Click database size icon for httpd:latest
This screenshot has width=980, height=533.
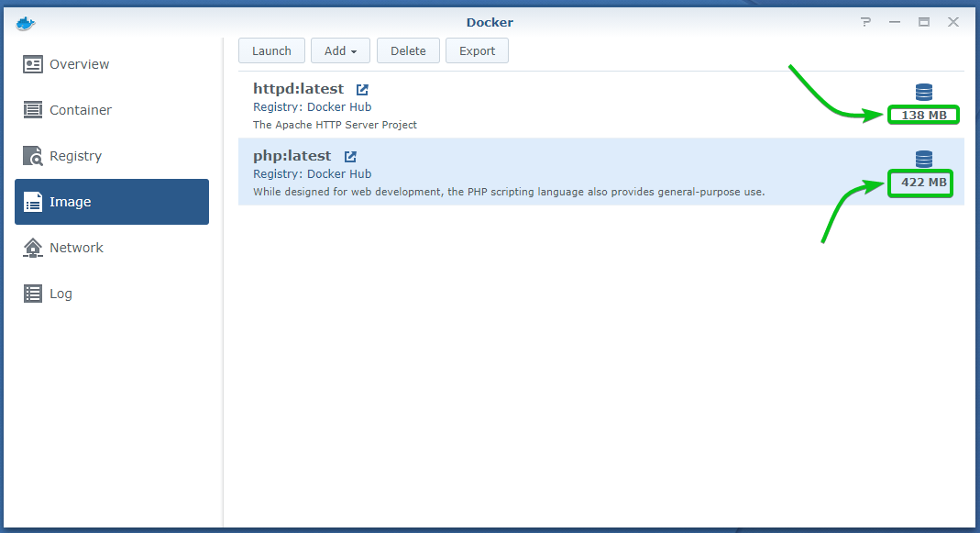924,92
